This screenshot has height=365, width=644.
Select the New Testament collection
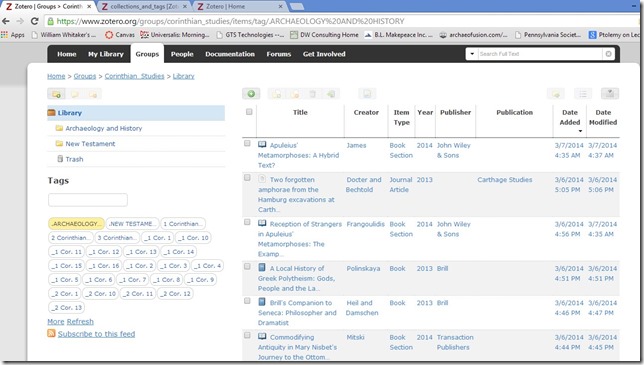90,144
